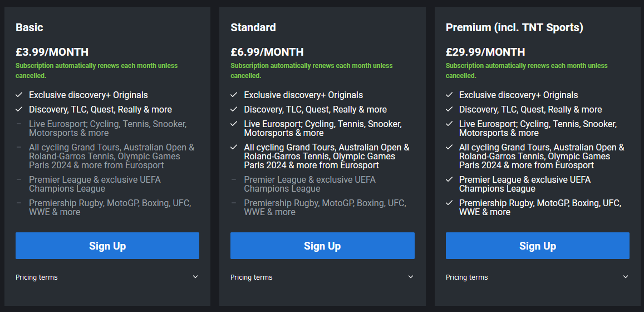Click checkmark by Premiership Rugby in Premium plan

point(449,203)
